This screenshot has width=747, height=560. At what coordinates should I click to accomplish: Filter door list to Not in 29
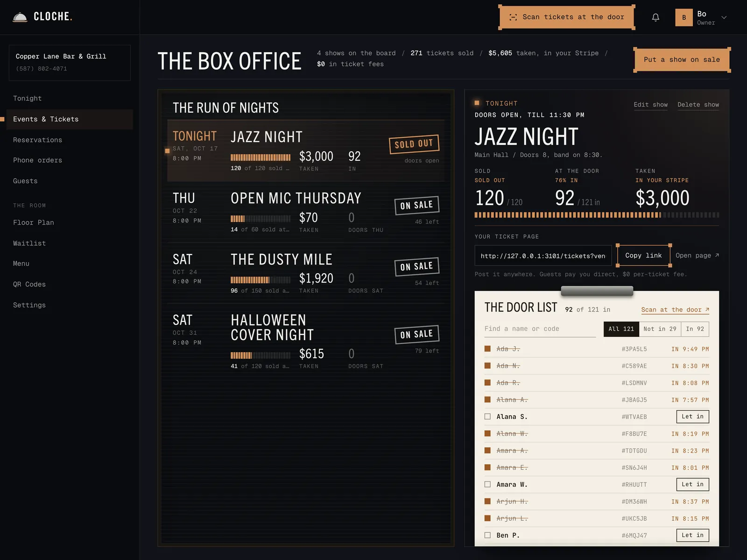pyautogui.click(x=660, y=329)
